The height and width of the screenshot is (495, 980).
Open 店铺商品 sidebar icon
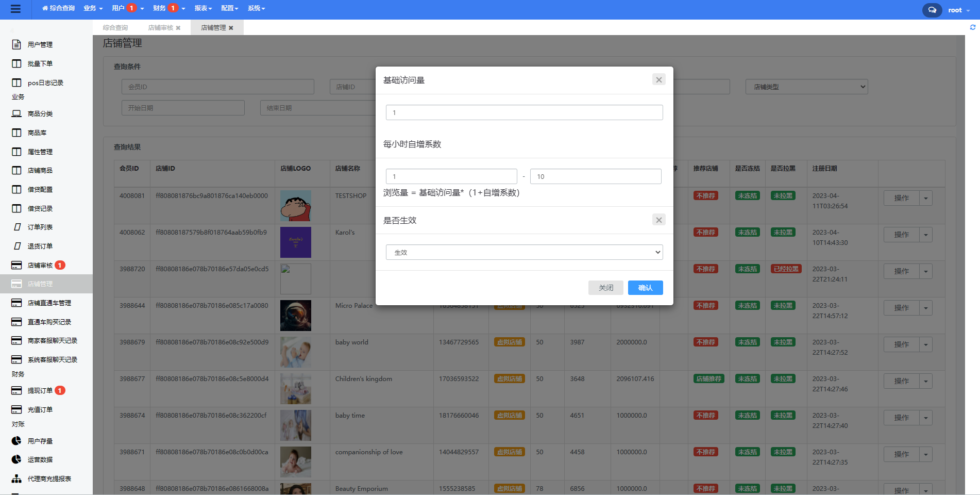pos(16,170)
